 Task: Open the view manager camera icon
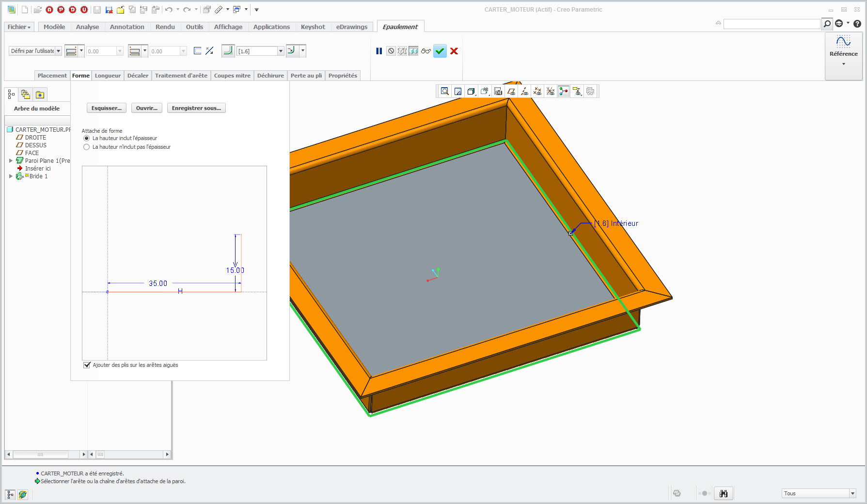click(498, 91)
